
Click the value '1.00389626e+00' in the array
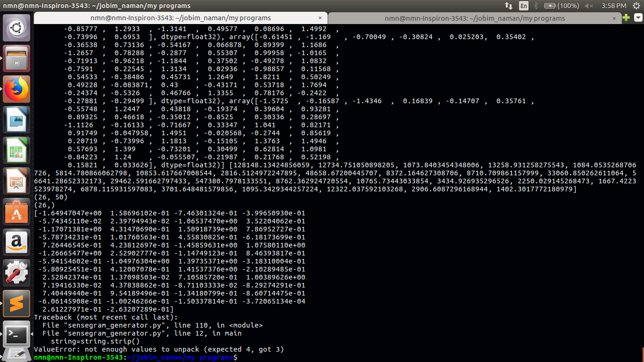(276, 277)
